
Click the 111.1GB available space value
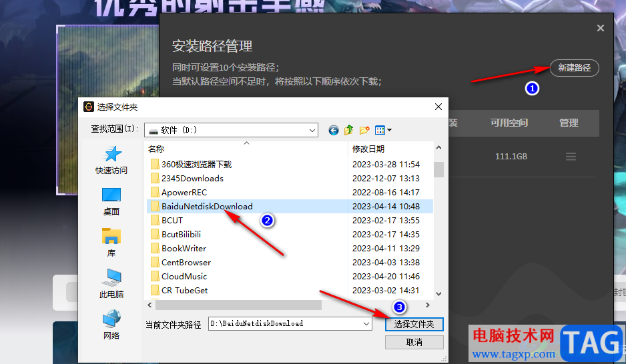tap(511, 156)
